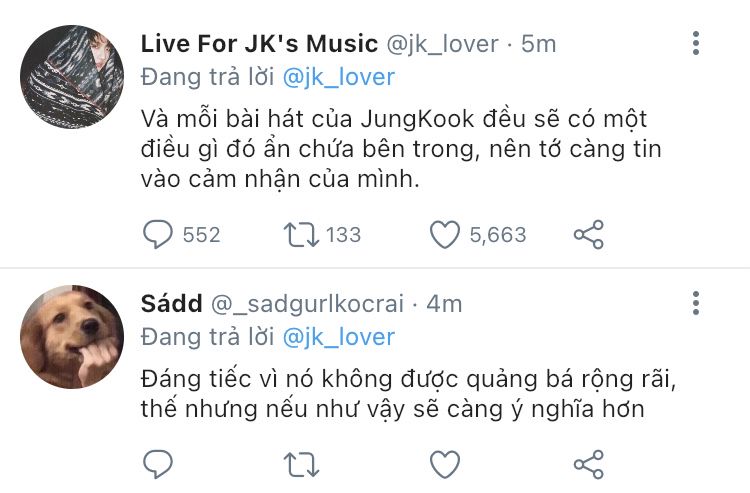The image size is (750, 493).
Task: Open the Live For JK's Music display name
Action: coord(259,44)
